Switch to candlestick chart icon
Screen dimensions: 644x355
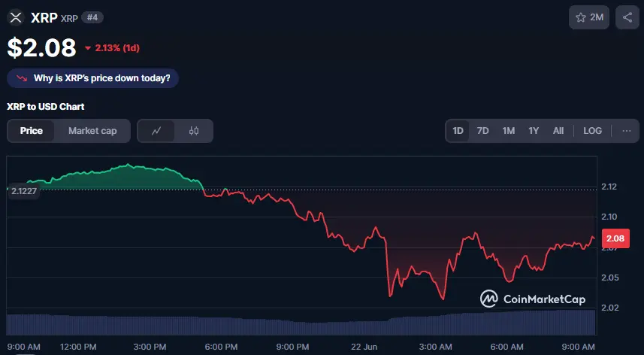pyautogui.click(x=194, y=131)
